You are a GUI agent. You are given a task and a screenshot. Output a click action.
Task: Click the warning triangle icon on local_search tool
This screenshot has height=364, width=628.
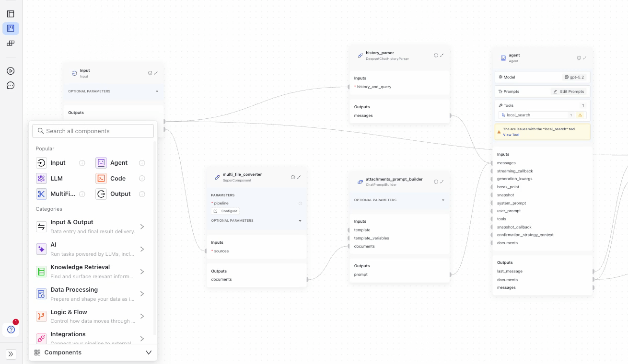[x=580, y=115]
